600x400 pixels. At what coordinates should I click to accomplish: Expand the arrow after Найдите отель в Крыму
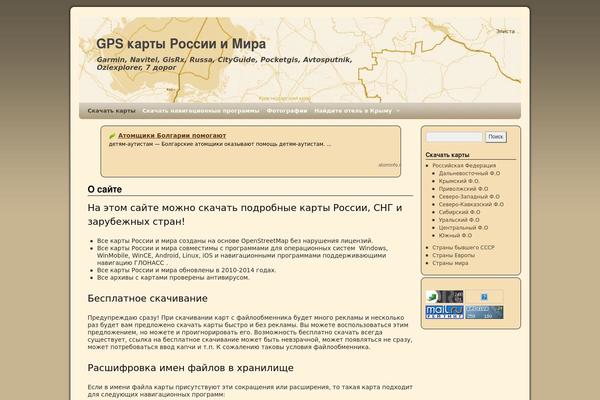(x=398, y=111)
